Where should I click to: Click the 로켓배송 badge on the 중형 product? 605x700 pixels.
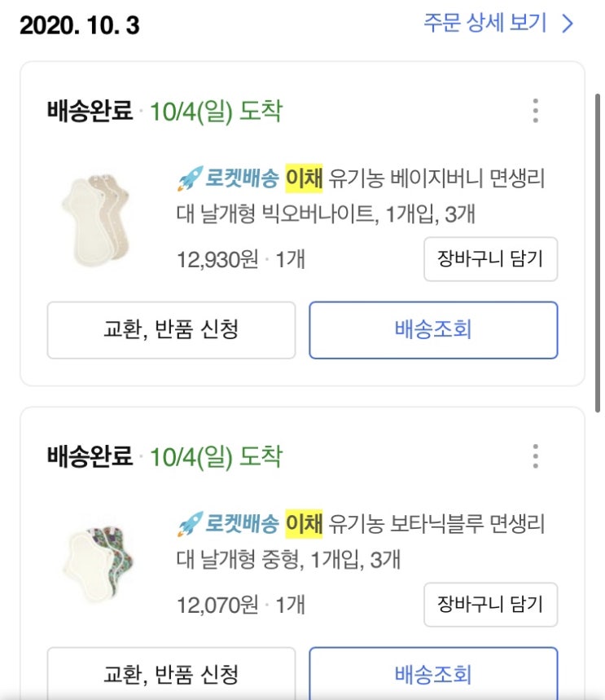[x=243, y=522]
